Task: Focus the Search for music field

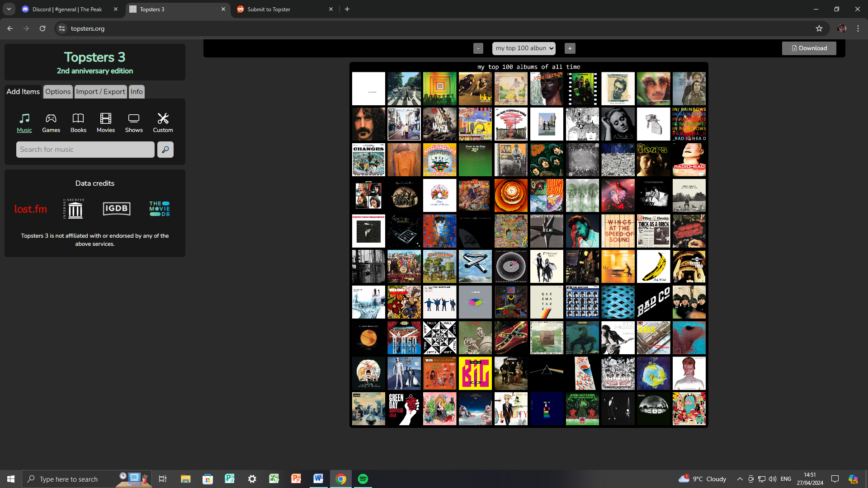Action: [85, 150]
